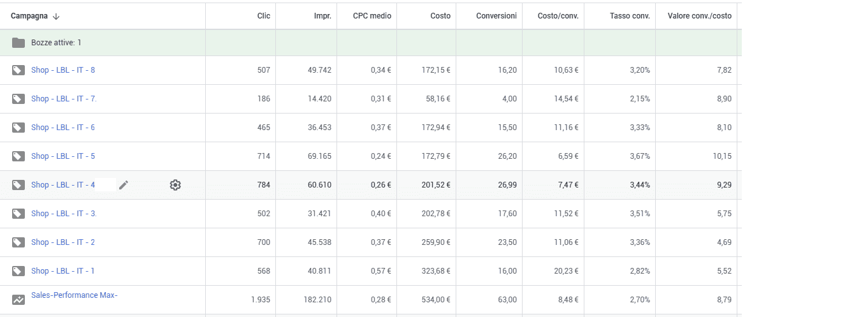Click the tag icon for Shop - LBL - IT - 4
Image resolution: width=868 pixels, height=317 pixels.
18,185
